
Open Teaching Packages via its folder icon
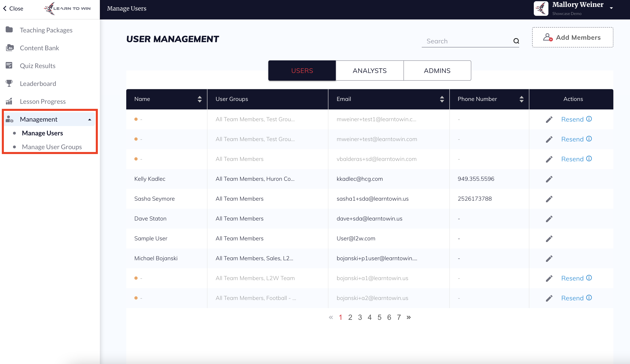click(9, 30)
